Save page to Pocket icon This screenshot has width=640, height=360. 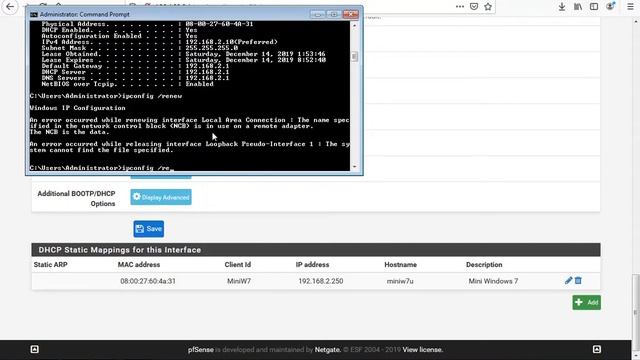click(x=474, y=7)
